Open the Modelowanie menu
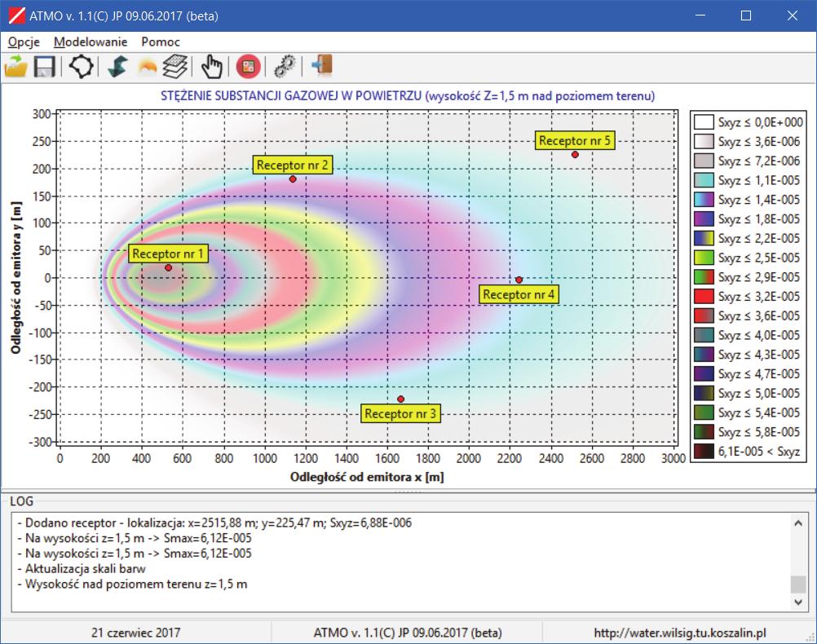Image resolution: width=817 pixels, height=644 pixels. click(x=91, y=42)
